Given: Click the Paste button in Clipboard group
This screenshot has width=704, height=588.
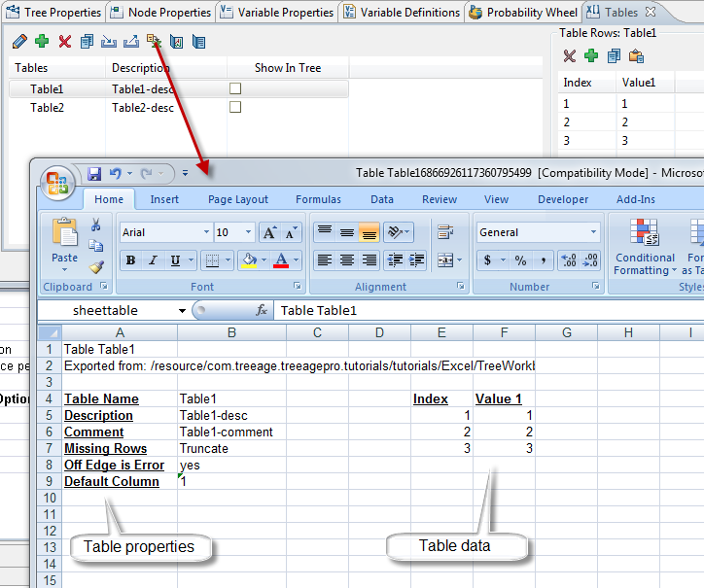Looking at the screenshot, I should tap(64, 243).
